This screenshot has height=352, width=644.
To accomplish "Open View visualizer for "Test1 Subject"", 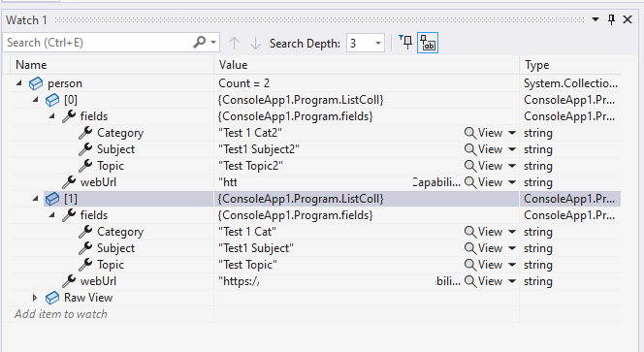I will pos(483,248).
